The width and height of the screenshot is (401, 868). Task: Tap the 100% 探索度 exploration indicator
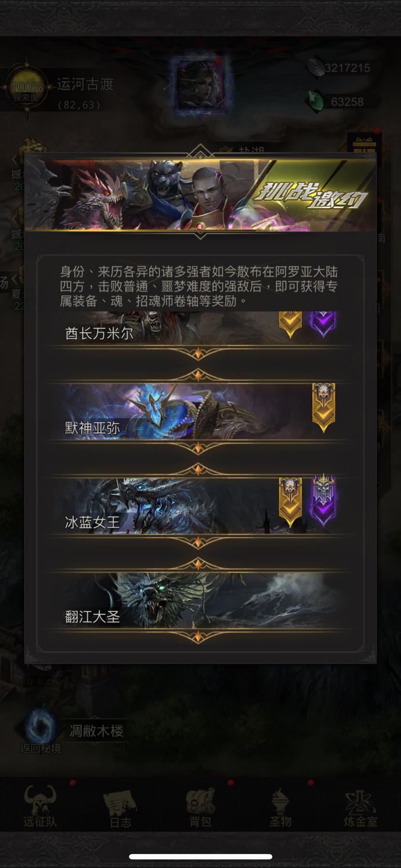tap(27, 89)
